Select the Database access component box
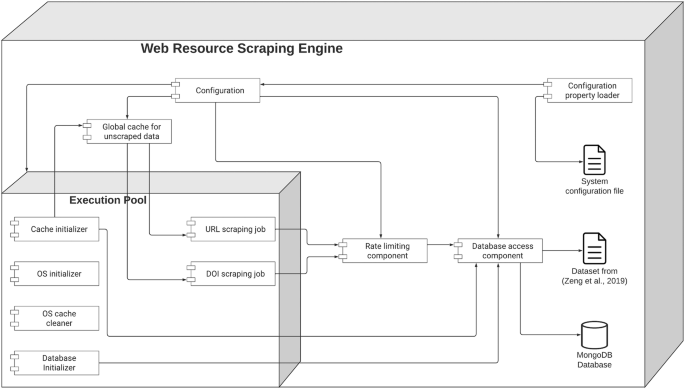 coord(498,250)
